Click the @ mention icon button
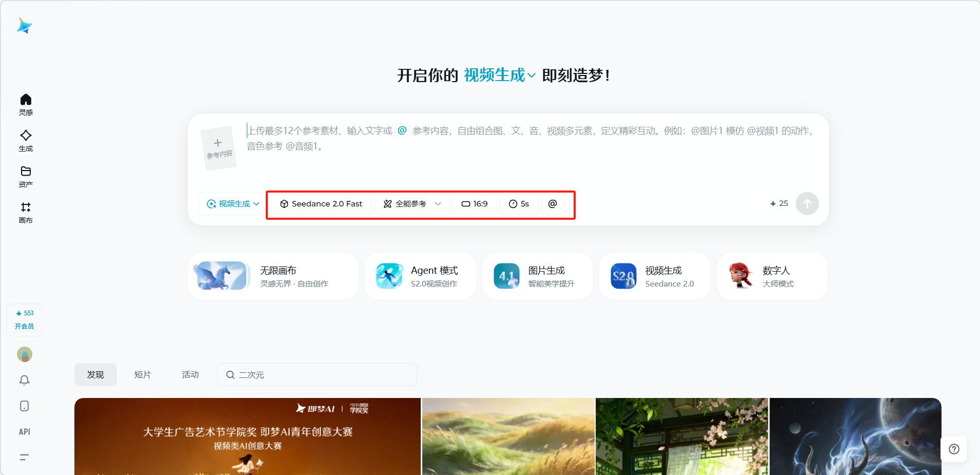The image size is (980, 475). click(553, 204)
